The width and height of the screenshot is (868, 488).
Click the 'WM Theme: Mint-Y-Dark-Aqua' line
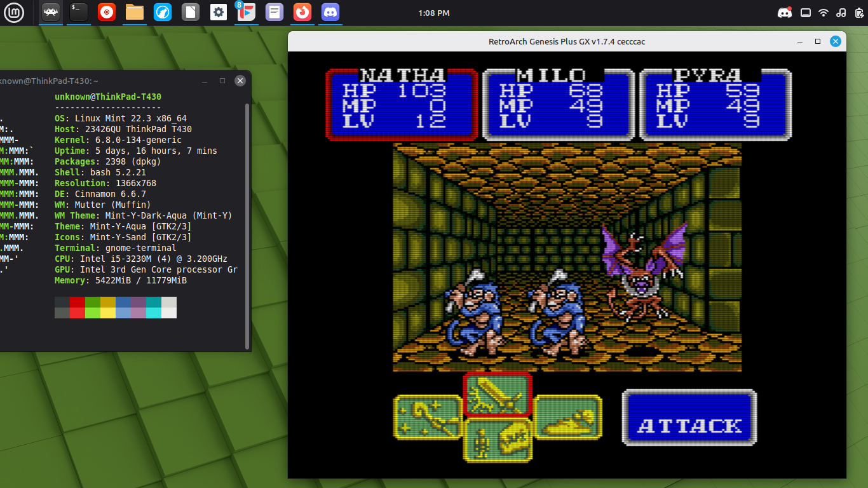tap(144, 215)
